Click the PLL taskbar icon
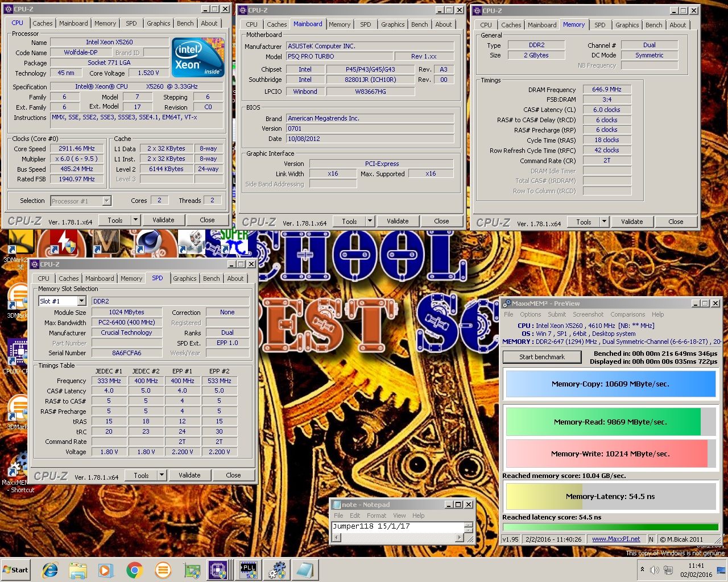The width and height of the screenshot is (728, 582). (249, 569)
